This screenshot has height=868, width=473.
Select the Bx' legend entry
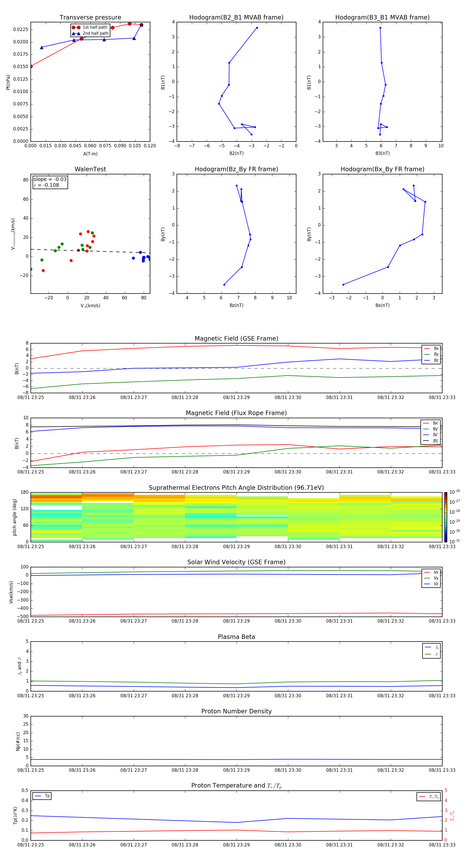(431, 423)
